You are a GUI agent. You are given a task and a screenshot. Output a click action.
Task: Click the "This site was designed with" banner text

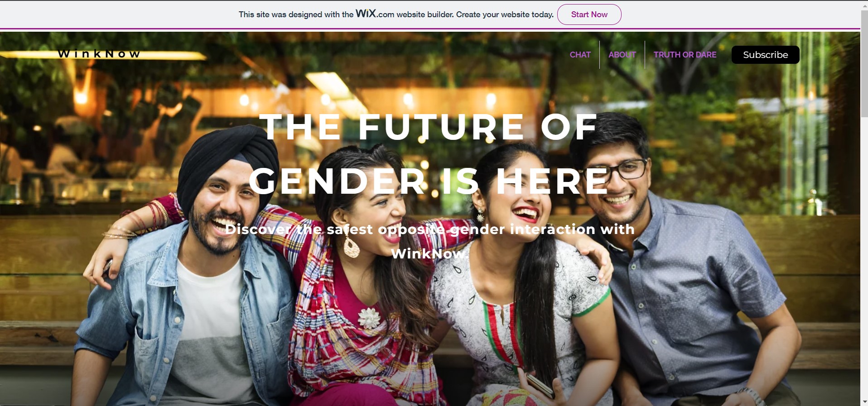pyautogui.click(x=296, y=14)
